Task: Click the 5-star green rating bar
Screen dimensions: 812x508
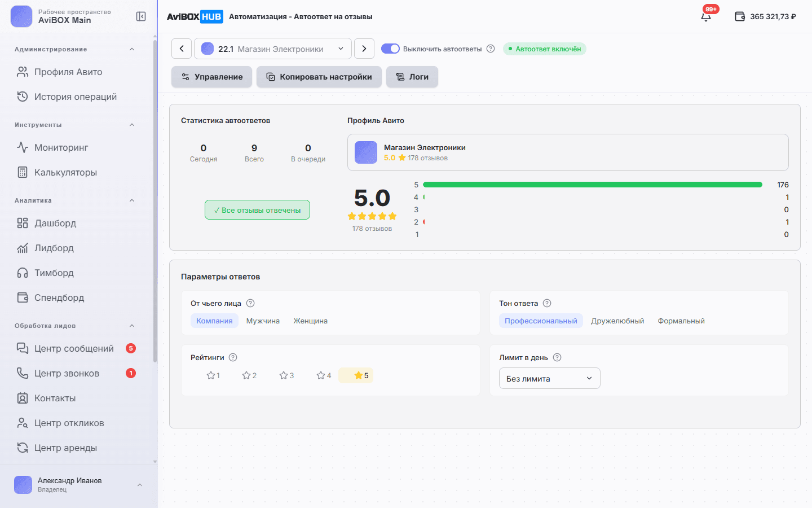Action: (x=593, y=185)
